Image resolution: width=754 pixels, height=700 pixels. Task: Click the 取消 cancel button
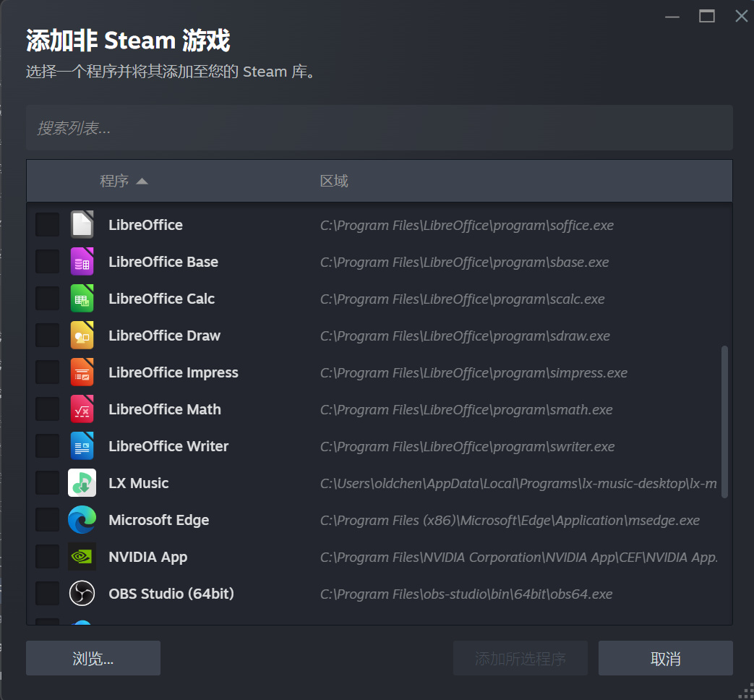coord(666,657)
